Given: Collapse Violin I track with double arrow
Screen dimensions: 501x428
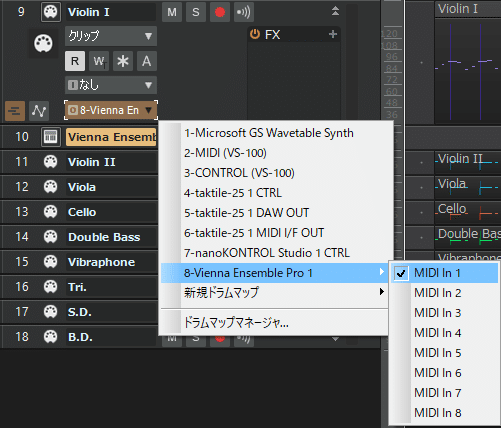Looking at the screenshot, I should pyautogui.click(x=335, y=11).
